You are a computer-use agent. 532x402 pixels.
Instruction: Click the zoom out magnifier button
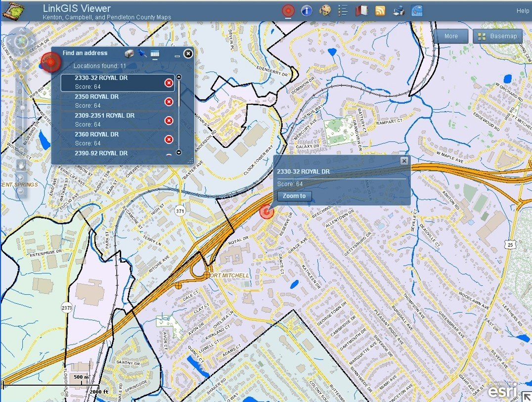coord(21,192)
